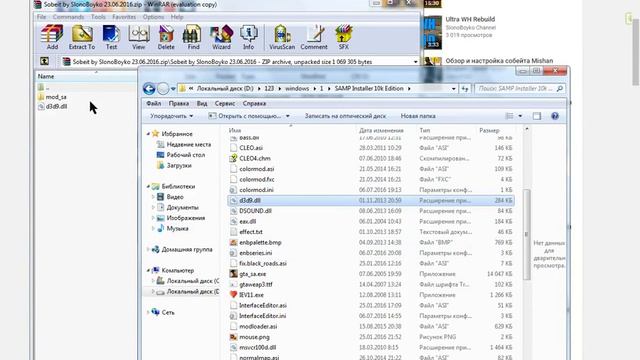Show archive Info in WinRAR
The width and height of the screenshot is (640, 360).
pos(248,37)
